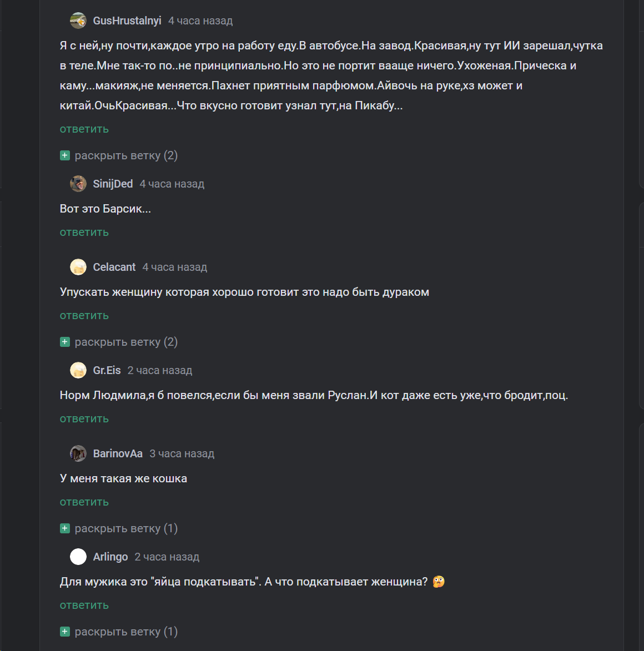Visit profile via Arlingo username text
The image size is (644, 651).
(110, 557)
